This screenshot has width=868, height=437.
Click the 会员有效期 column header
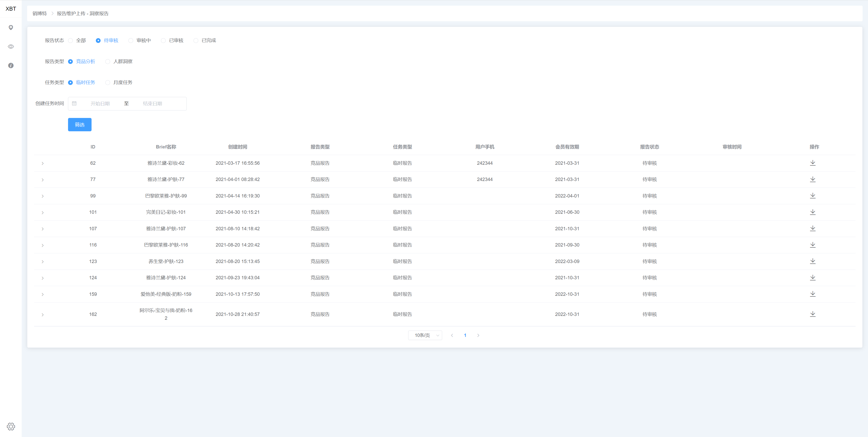pos(567,147)
